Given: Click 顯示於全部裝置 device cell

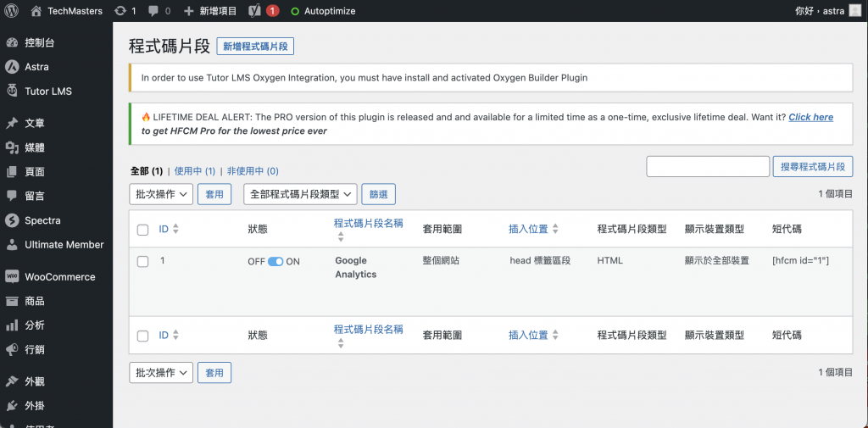Looking at the screenshot, I should click(717, 261).
